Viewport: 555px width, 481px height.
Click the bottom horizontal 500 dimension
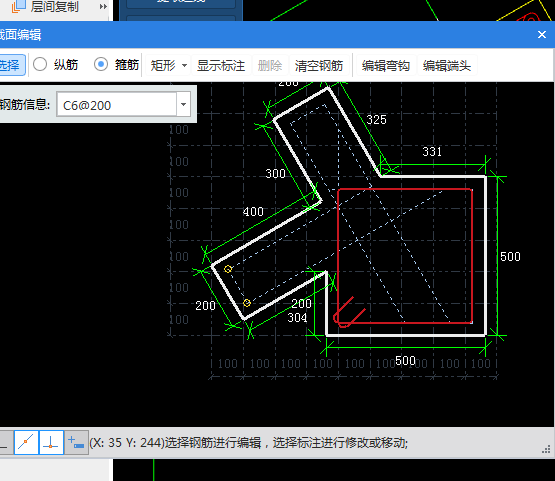[x=405, y=361]
